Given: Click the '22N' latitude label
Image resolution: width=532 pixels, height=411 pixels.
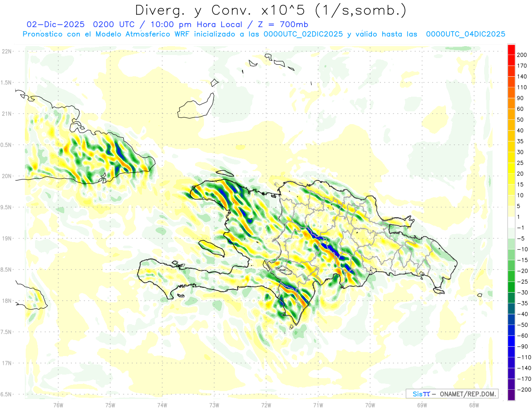Looking at the screenshot, I should 7,51.
